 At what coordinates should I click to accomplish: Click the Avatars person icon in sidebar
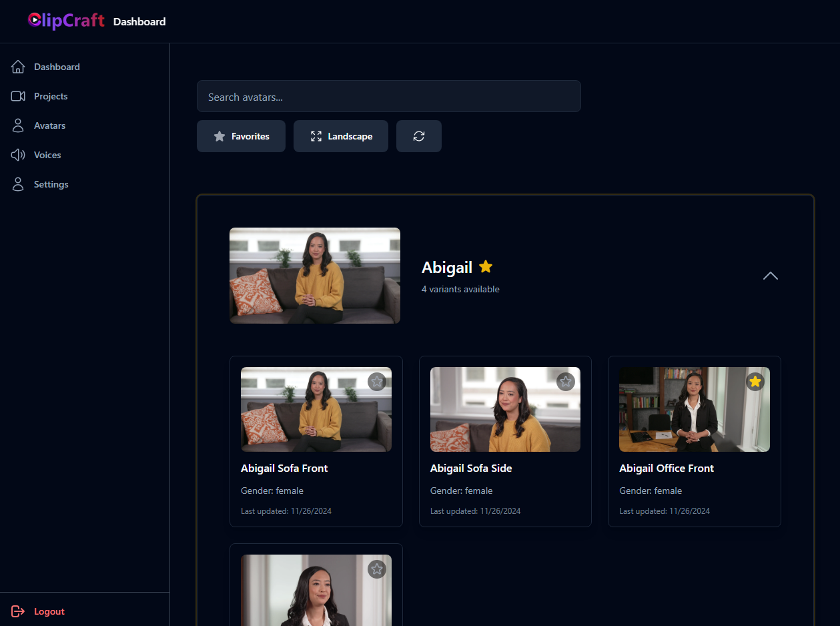click(x=18, y=125)
